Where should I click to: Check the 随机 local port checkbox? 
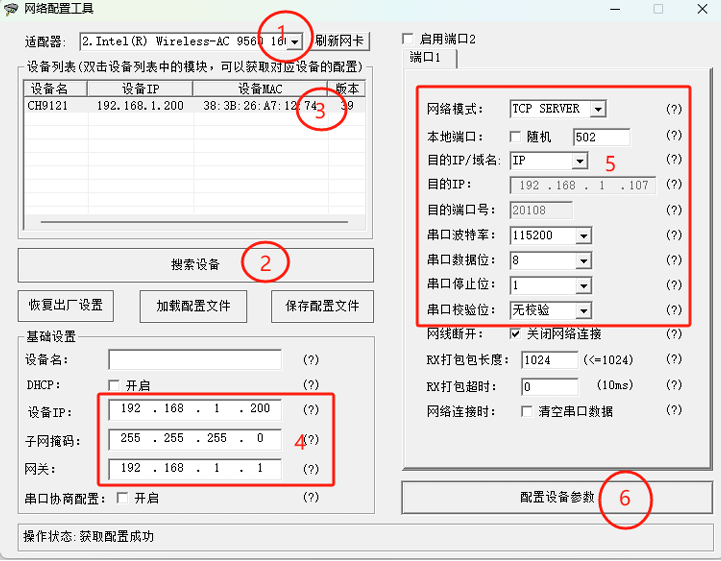(516, 136)
